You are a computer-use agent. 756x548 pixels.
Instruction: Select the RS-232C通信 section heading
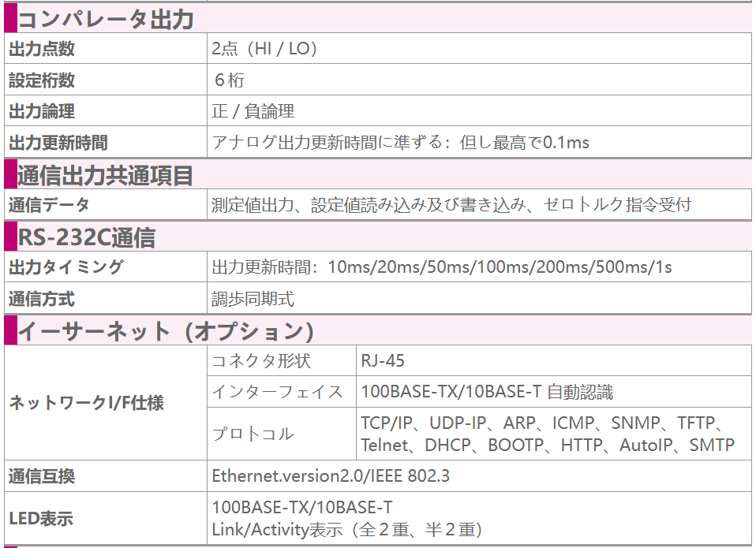pyautogui.click(x=87, y=237)
